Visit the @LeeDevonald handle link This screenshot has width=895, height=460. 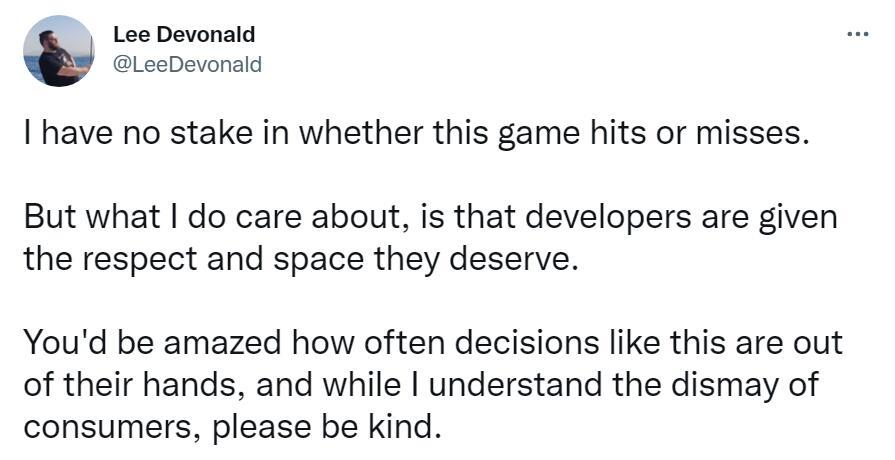[x=187, y=63]
